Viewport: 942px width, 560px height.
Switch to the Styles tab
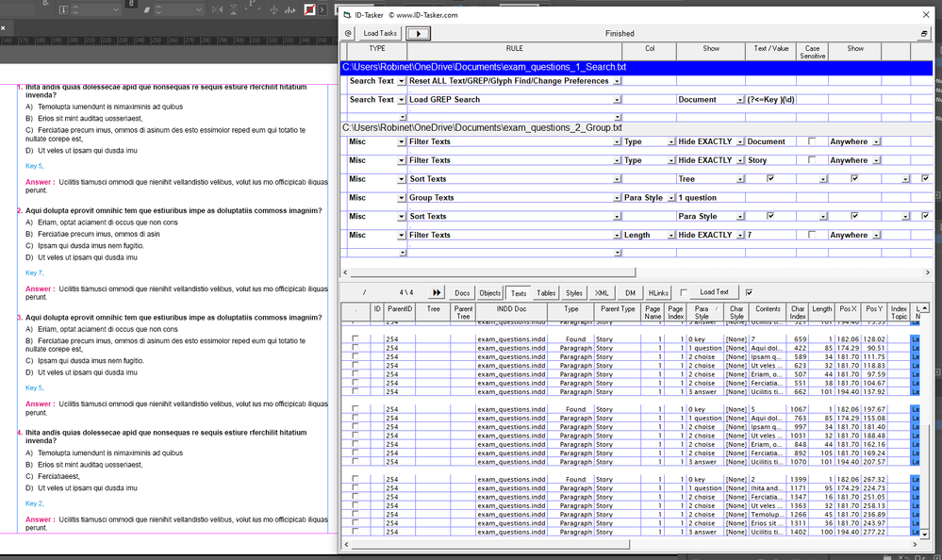tap(573, 293)
